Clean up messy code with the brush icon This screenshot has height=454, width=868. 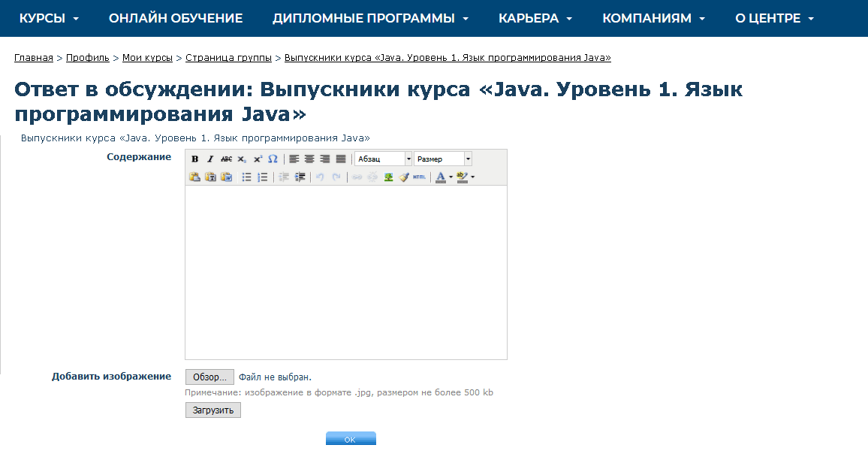(404, 177)
